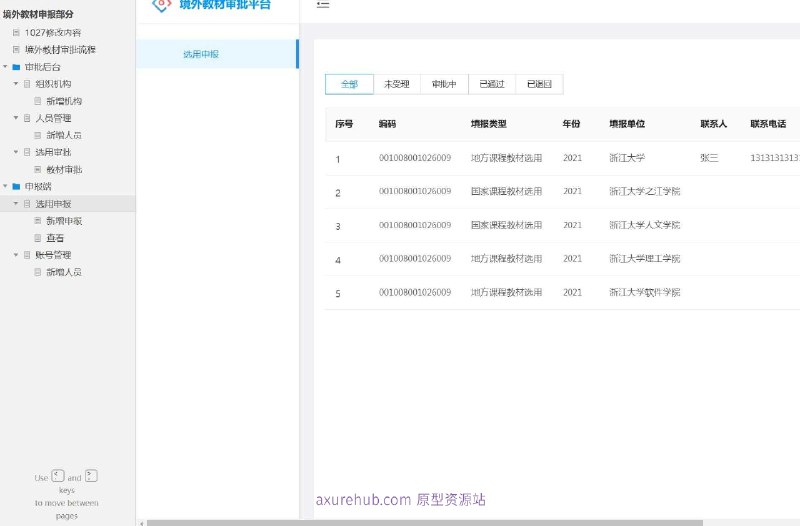This screenshot has height=526, width=800.
Task: Switch to the 已退回 tab
Action: coord(539,84)
